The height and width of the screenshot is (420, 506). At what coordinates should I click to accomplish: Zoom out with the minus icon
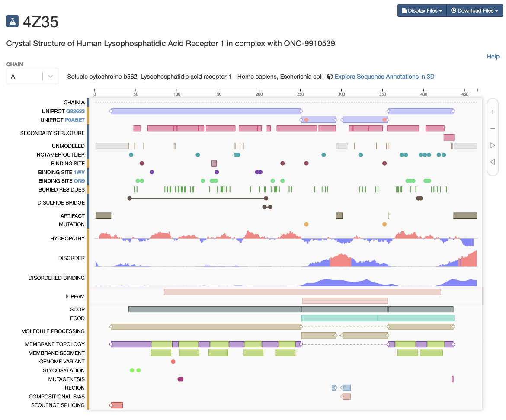coord(493,129)
